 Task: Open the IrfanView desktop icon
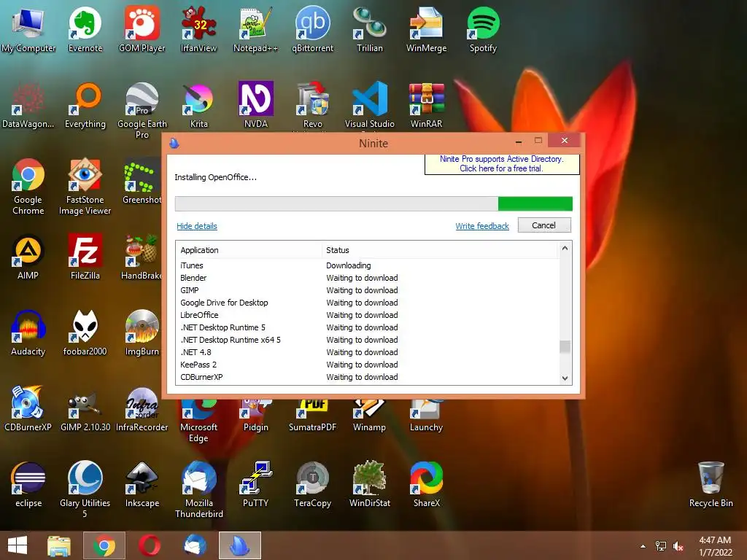(198, 29)
